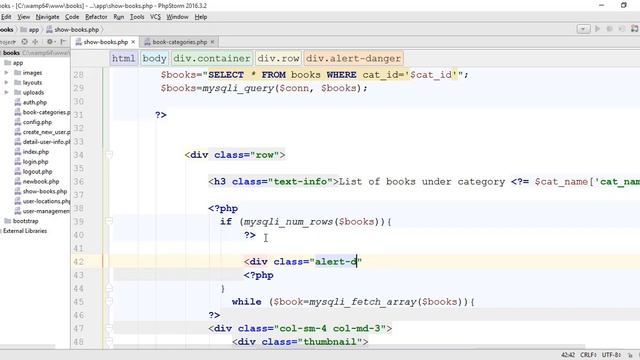Click the scroll-from-source icon in Project panel

[x=24, y=42]
